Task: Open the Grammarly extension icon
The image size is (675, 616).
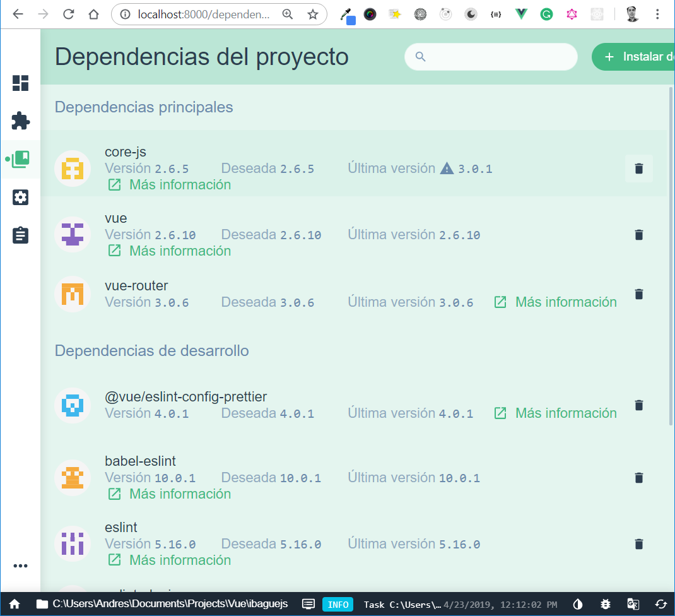Action: pyautogui.click(x=546, y=15)
